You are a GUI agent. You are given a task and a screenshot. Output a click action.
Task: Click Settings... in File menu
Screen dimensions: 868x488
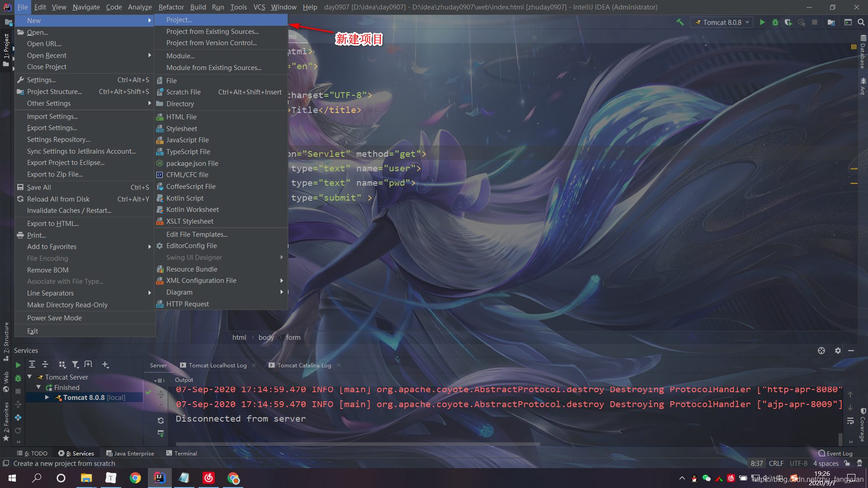[85, 80]
